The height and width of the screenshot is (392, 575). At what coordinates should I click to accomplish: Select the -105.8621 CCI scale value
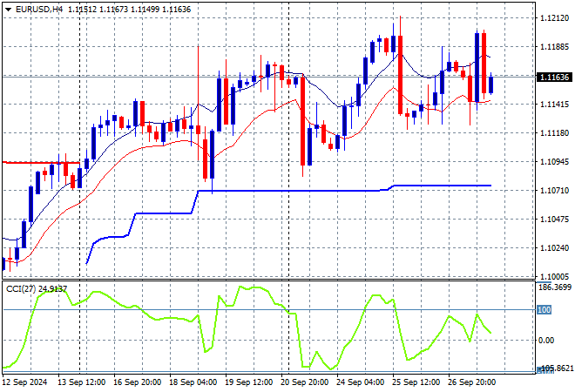(555, 368)
